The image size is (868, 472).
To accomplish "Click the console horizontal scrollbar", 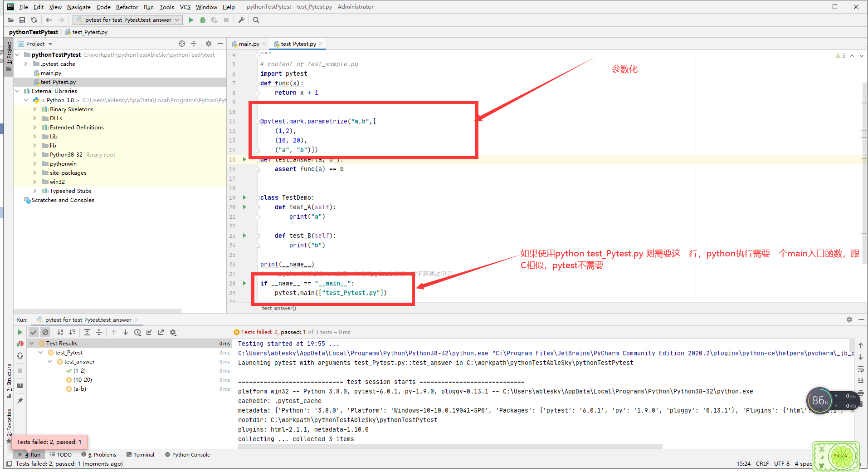I will coord(450,447).
